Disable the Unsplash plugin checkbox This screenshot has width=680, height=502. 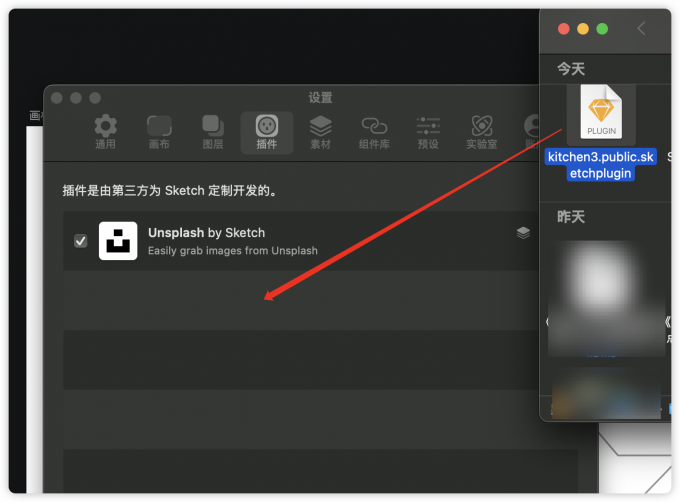81,241
